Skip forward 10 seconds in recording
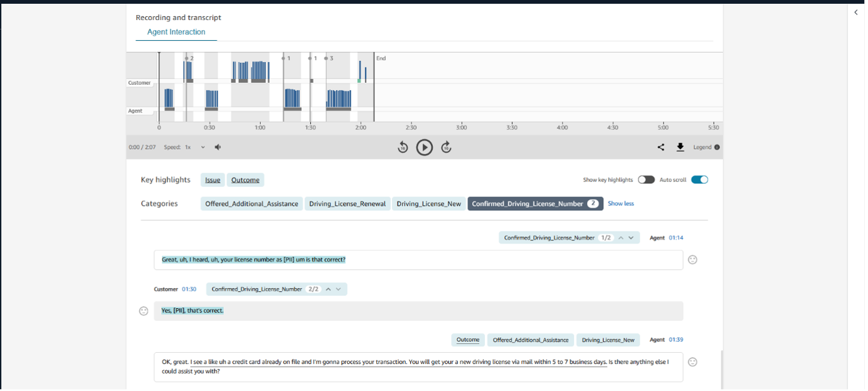The width and height of the screenshot is (868, 391). point(446,147)
